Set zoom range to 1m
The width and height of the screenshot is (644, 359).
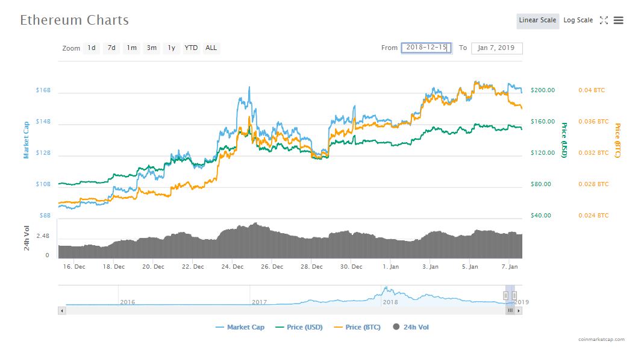point(131,48)
